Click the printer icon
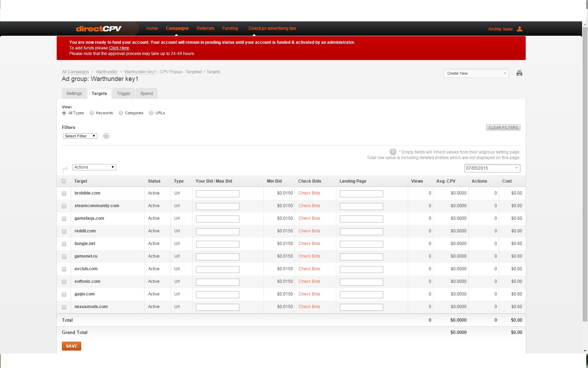Viewport: 588px width, 368px height. coord(519,73)
